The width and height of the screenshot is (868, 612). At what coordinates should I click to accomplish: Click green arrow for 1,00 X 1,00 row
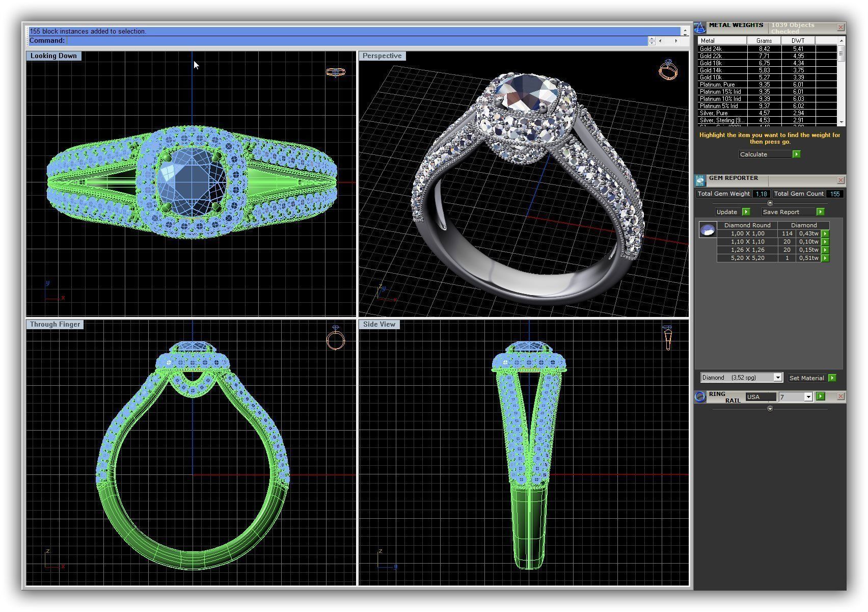tap(825, 234)
